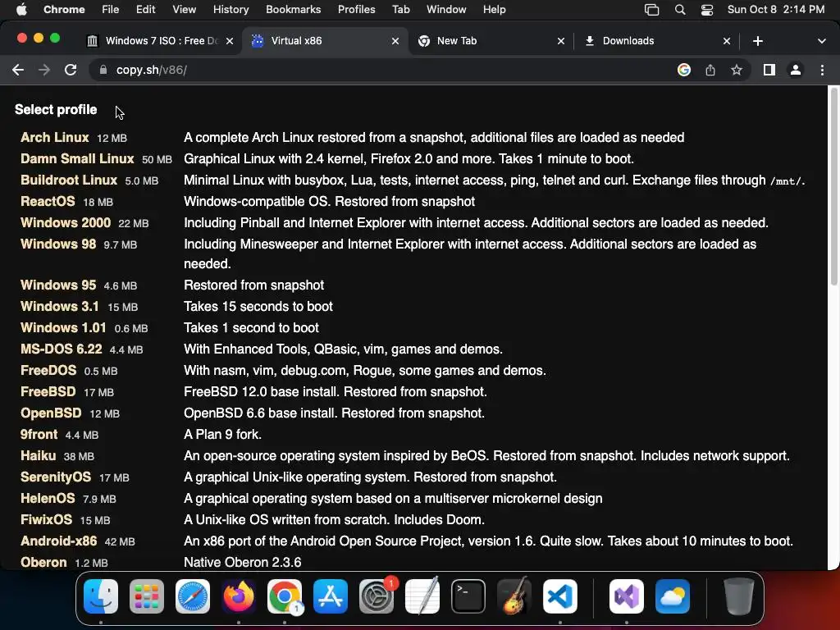The width and height of the screenshot is (840, 630).
Task: Boot the HelenOS profile
Action: 48,499
